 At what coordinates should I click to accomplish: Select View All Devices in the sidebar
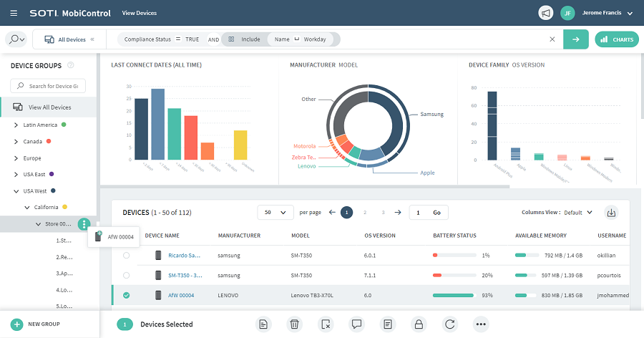coord(49,107)
